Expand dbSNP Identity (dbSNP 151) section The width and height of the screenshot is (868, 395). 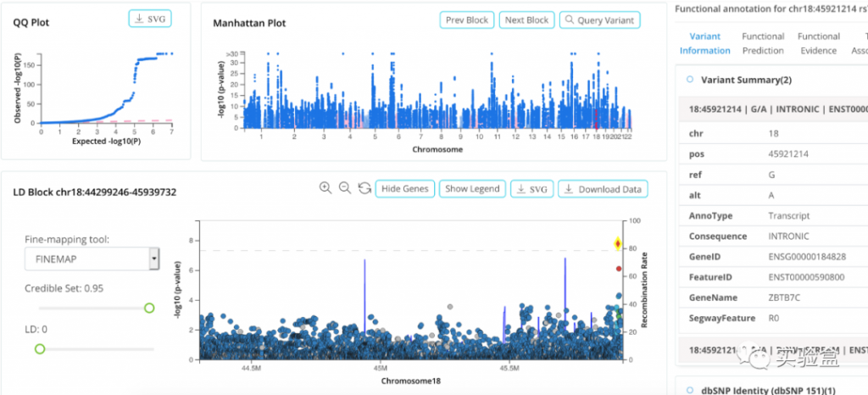(x=690, y=390)
